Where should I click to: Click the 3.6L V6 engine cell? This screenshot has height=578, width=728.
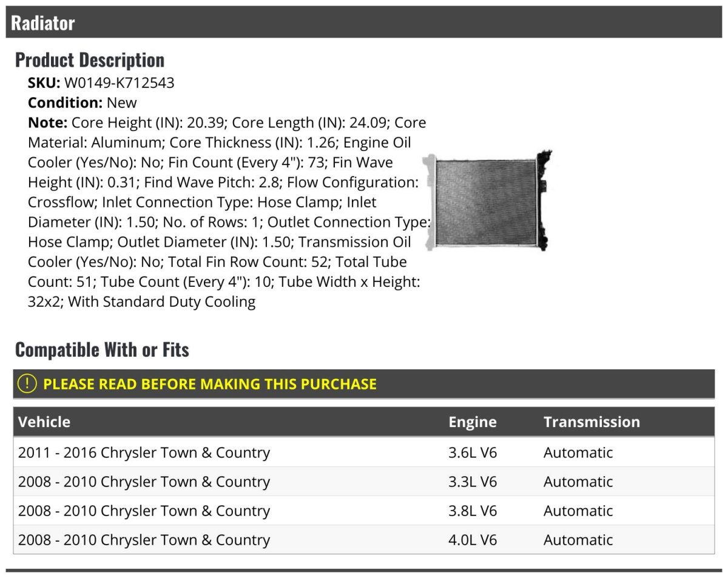[473, 452]
